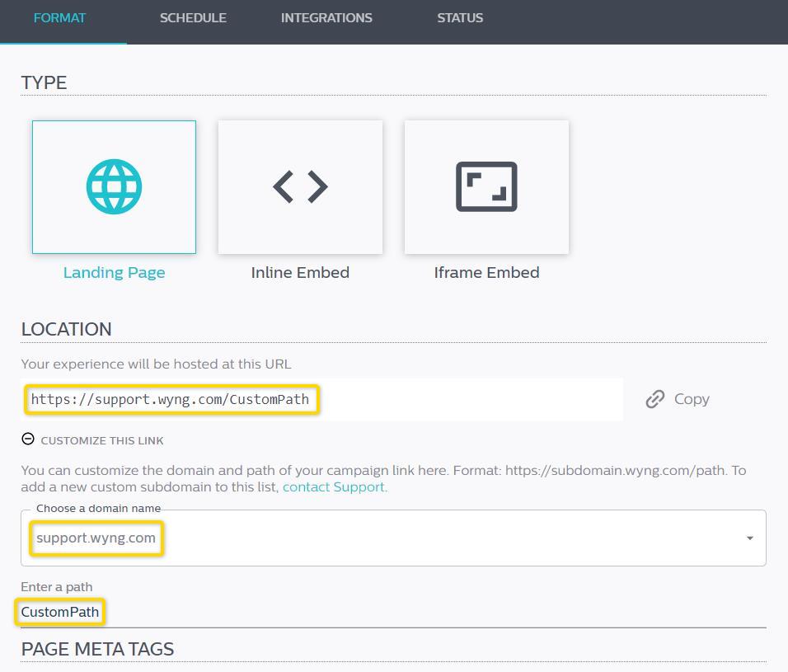
Task: Collapse the Customize This Link minus icon
Action: tap(28, 439)
